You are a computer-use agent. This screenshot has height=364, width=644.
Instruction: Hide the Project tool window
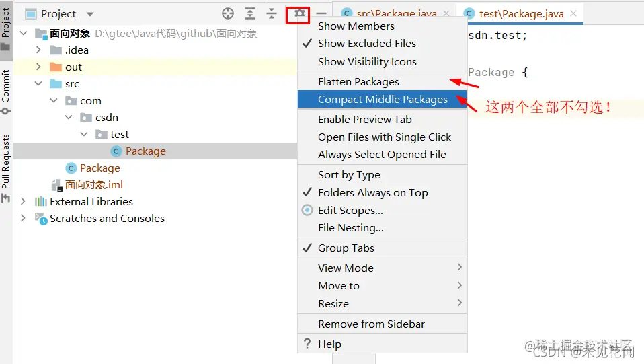(321, 13)
